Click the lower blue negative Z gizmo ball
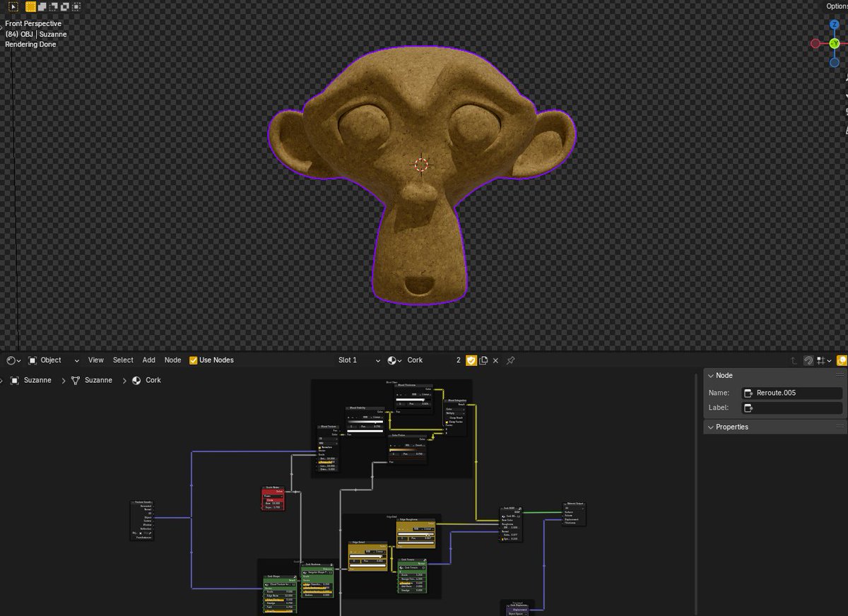Viewport: 848px width, 616px height. 835,62
